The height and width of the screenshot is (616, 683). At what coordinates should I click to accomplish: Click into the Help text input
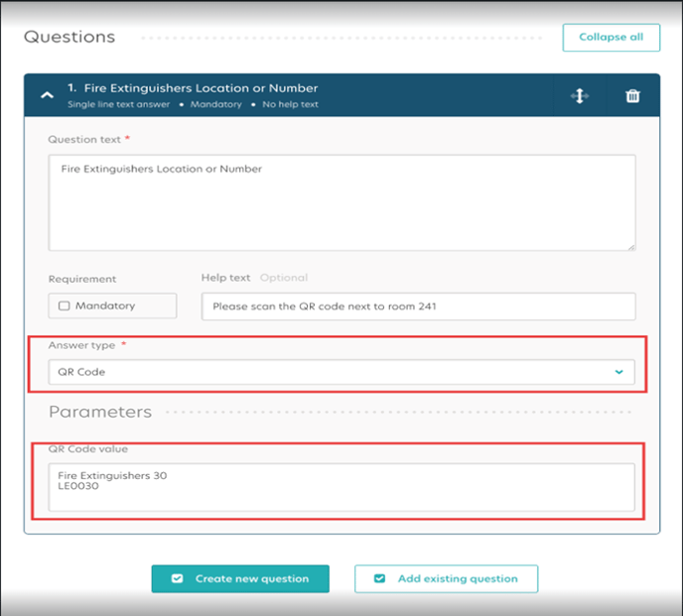click(x=418, y=307)
